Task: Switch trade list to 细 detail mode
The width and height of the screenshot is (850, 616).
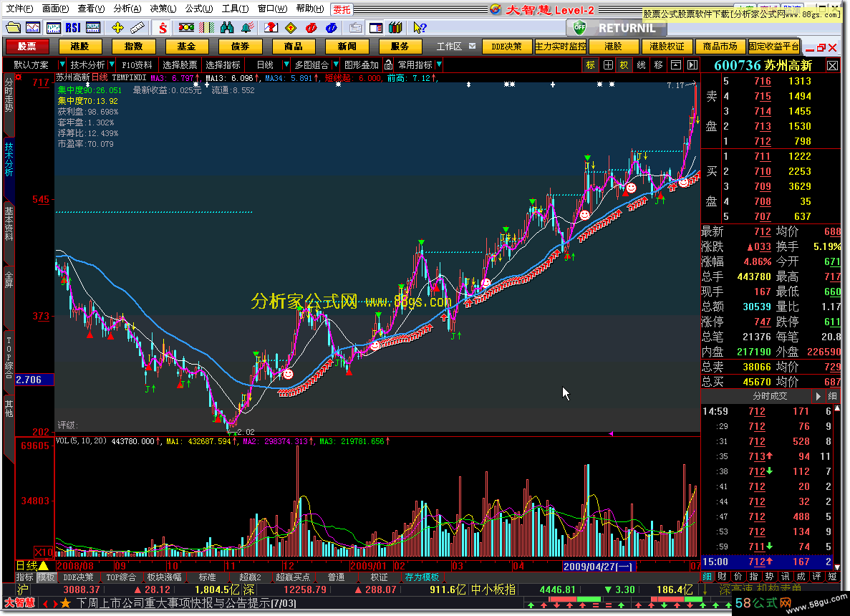Action: [x=707, y=577]
